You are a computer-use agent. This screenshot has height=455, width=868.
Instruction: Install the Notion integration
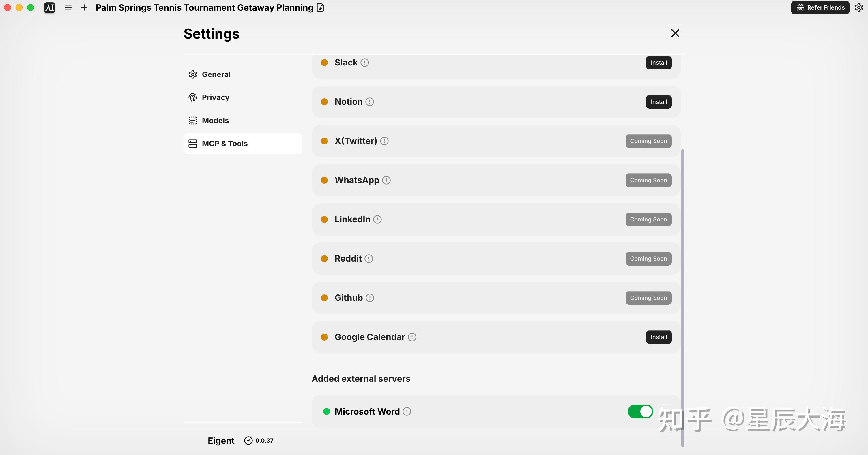coord(659,102)
